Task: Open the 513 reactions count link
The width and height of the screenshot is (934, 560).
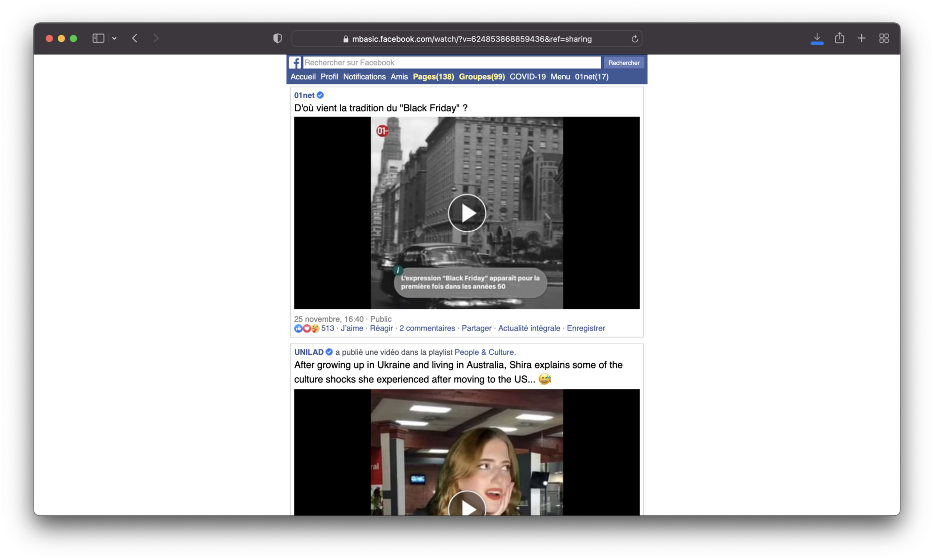Action: tap(328, 328)
